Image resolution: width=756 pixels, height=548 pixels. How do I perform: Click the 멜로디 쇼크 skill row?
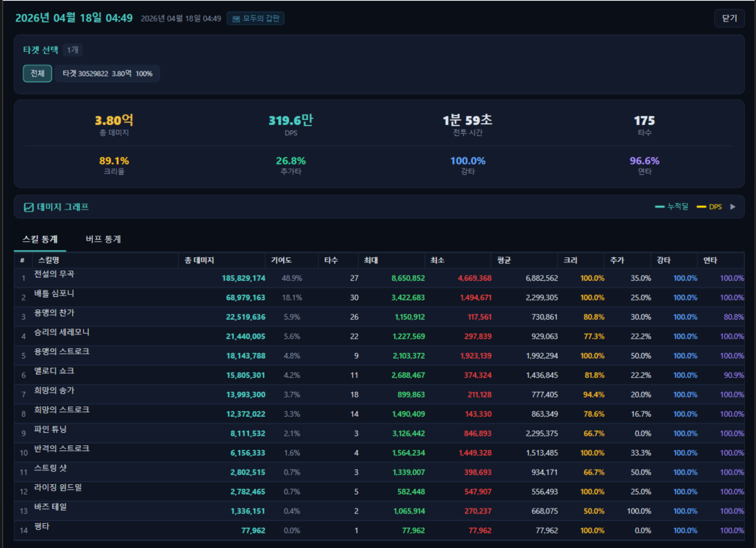coord(54,375)
